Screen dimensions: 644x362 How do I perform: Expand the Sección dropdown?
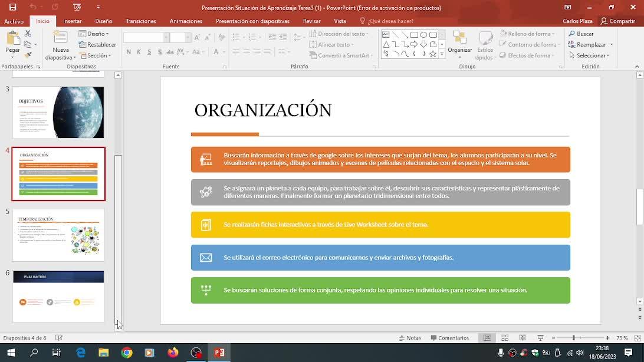click(x=96, y=55)
